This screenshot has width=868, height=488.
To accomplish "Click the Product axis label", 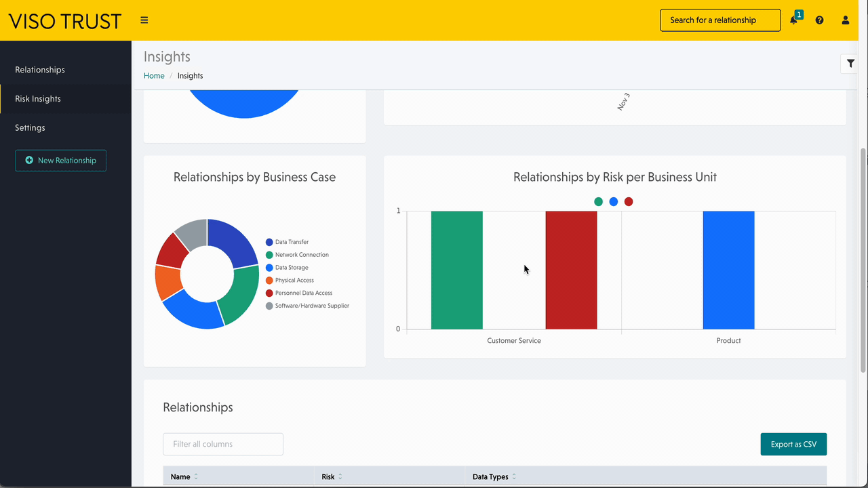I will point(729,341).
